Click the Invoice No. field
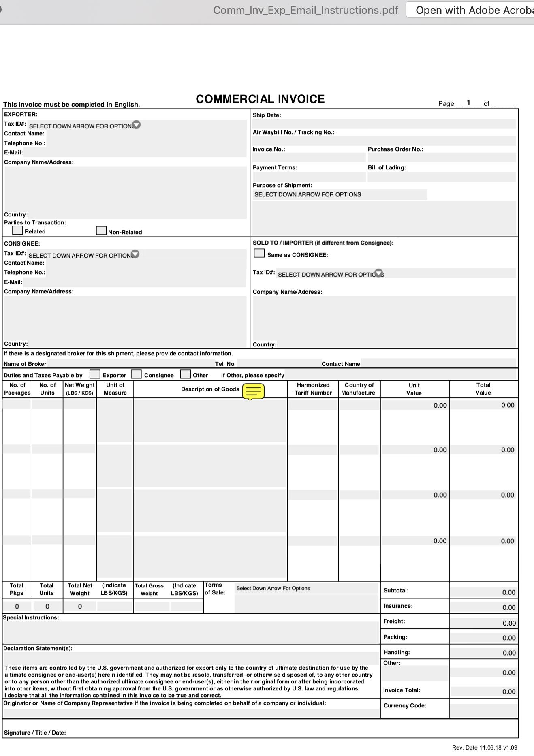The height and width of the screenshot is (756, 534). pyautogui.click(x=309, y=158)
